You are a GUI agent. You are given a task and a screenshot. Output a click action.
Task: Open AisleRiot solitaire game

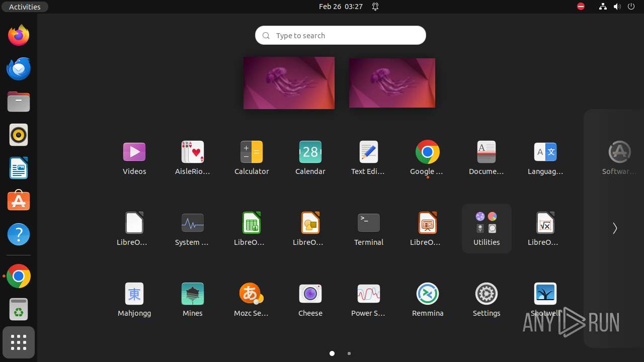(x=193, y=158)
